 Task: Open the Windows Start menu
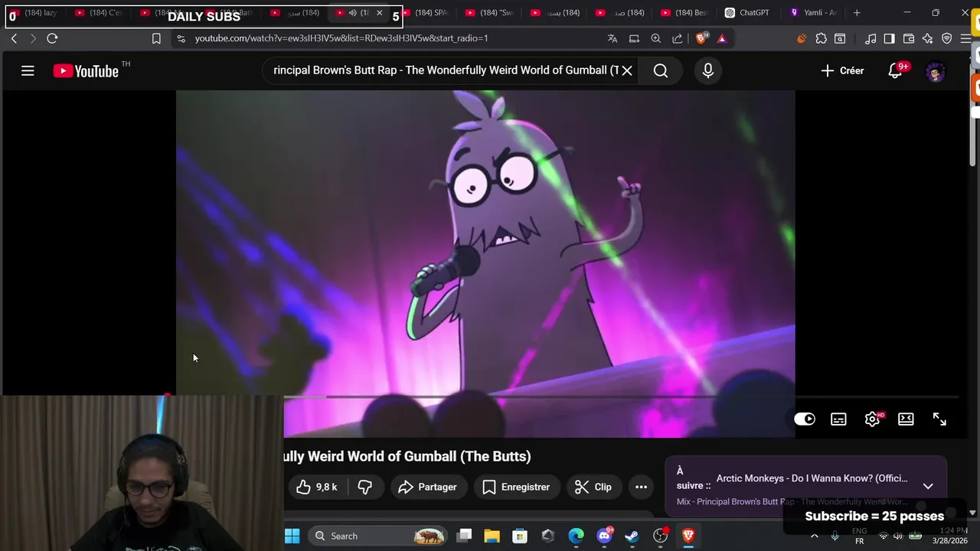292,536
